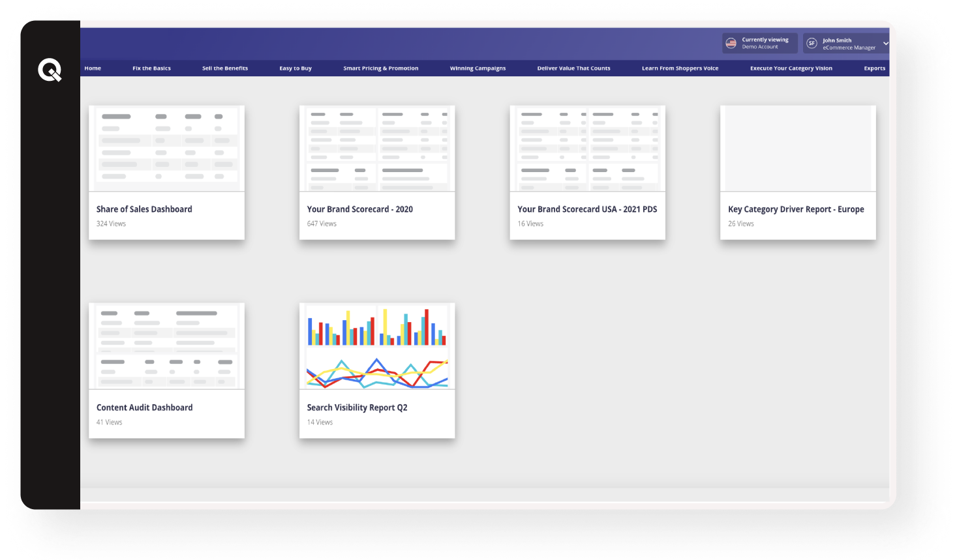
Task: Open Search Visibility Report Q2 chart thumbnail
Action: tap(377, 346)
